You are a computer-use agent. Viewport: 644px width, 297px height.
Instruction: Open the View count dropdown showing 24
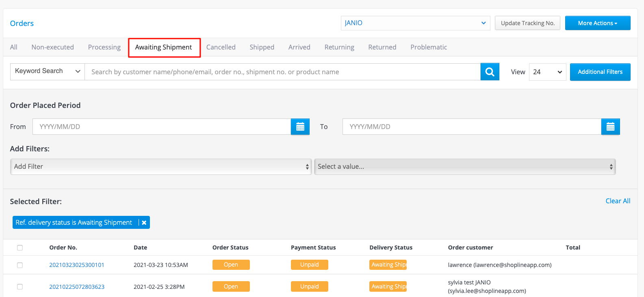(x=547, y=72)
